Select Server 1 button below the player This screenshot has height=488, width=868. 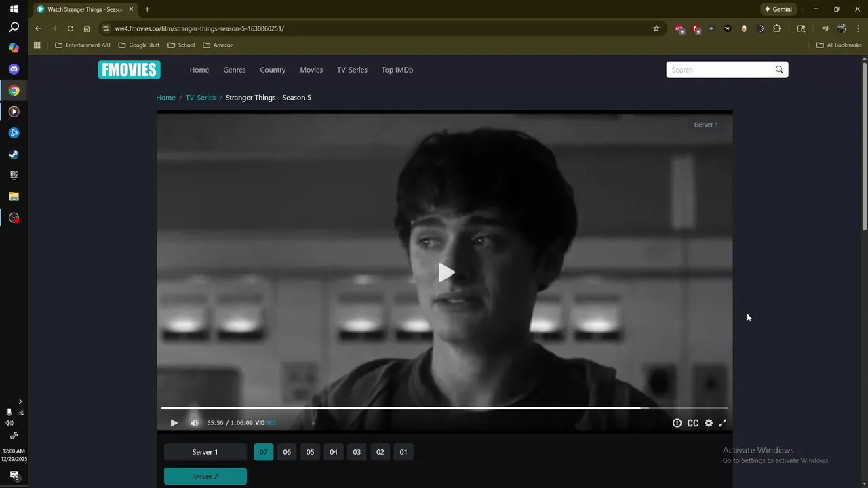pyautogui.click(x=205, y=452)
